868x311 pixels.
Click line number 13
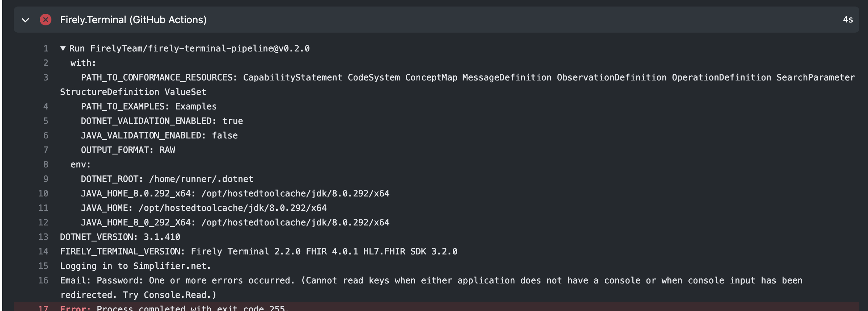[x=43, y=237]
